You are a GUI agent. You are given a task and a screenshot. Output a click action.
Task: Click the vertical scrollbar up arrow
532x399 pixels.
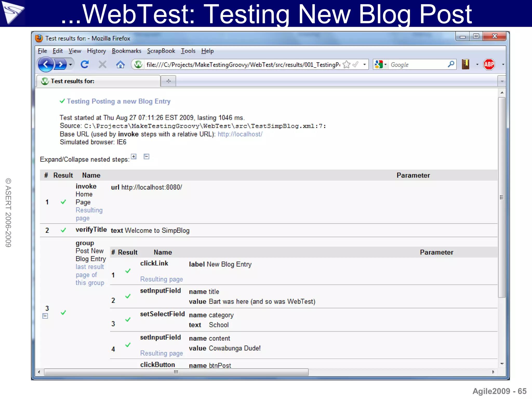(x=502, y=93)
